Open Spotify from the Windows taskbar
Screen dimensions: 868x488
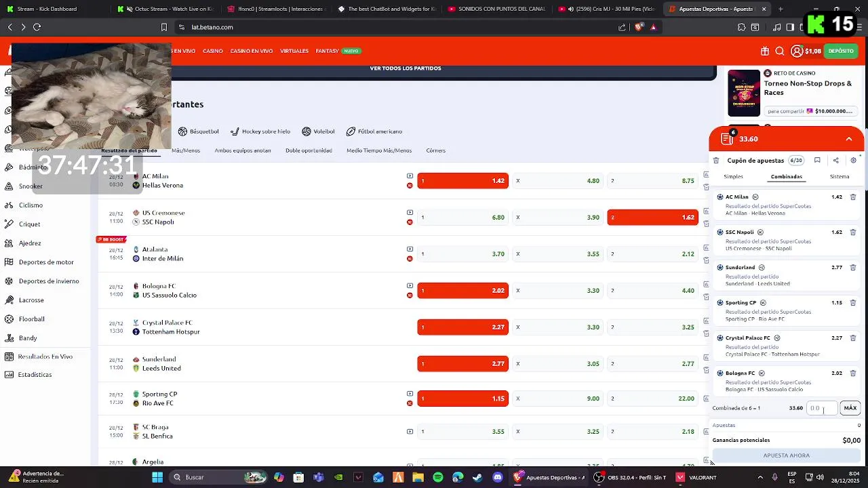pos(438,477)
